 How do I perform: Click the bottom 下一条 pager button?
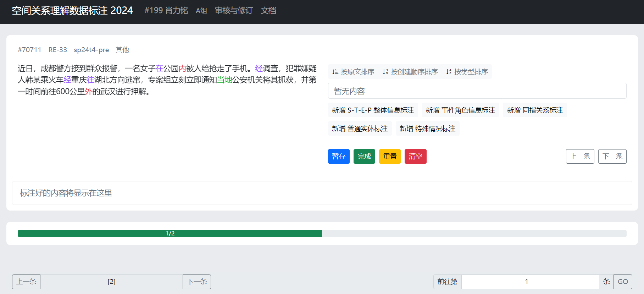[197, 282]
